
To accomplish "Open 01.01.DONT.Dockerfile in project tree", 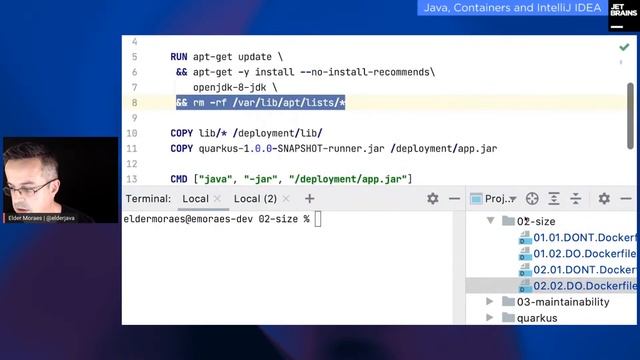I will (578, 238).
